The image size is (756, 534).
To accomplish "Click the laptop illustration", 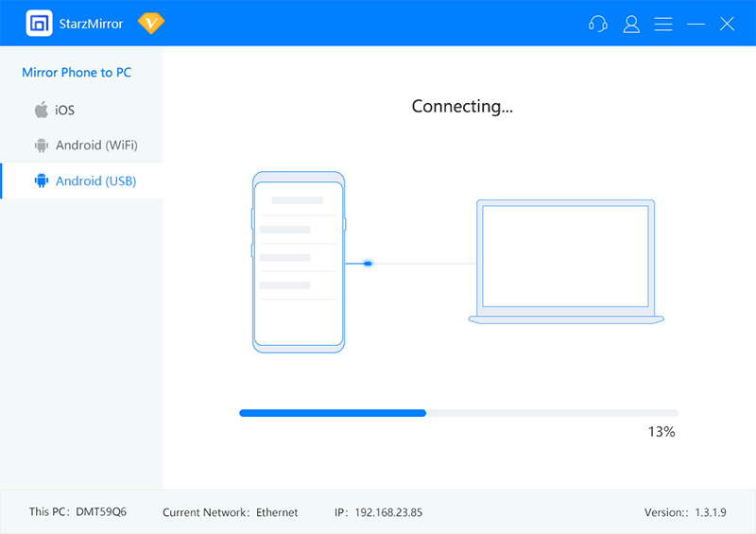I will coord(566,262).
